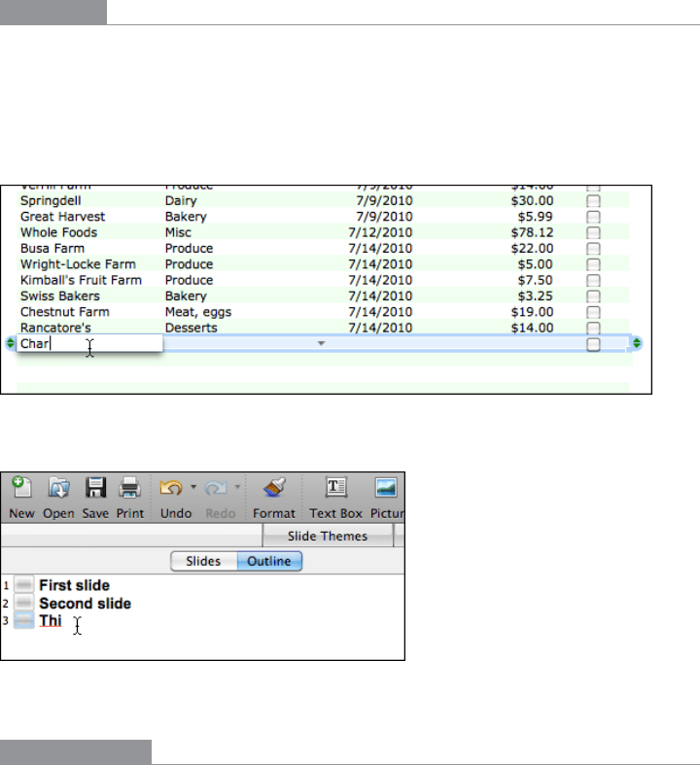
Task: Click the right green row stepper arrows
Action: [x=637, y=343]
